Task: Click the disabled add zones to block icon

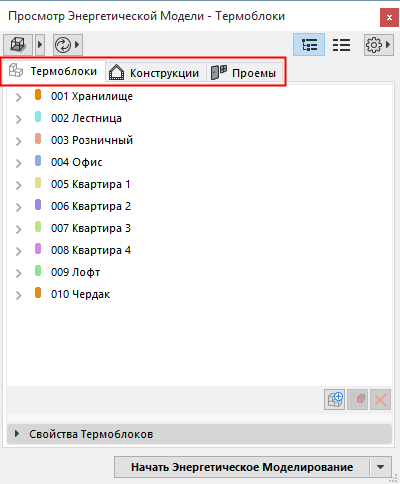Action: pyautogui.click(x=358, y=399)
